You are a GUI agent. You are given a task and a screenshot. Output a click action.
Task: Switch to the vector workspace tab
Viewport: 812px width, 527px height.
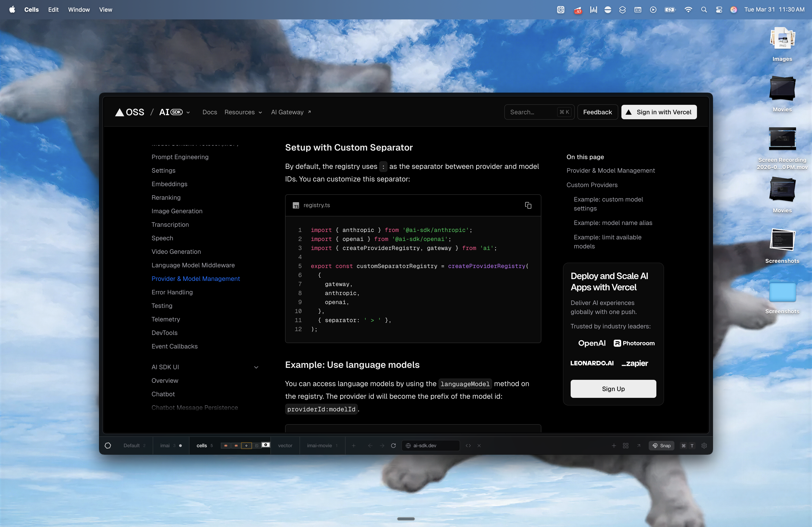coord(285,446)
